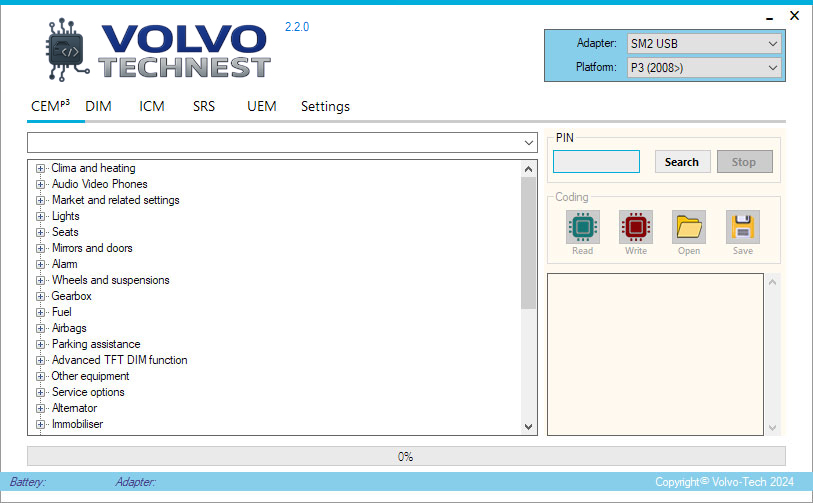Viewport: 813px width, 503px height.
Task: Expand the Parking assistance node
Action: coord(40,345)
